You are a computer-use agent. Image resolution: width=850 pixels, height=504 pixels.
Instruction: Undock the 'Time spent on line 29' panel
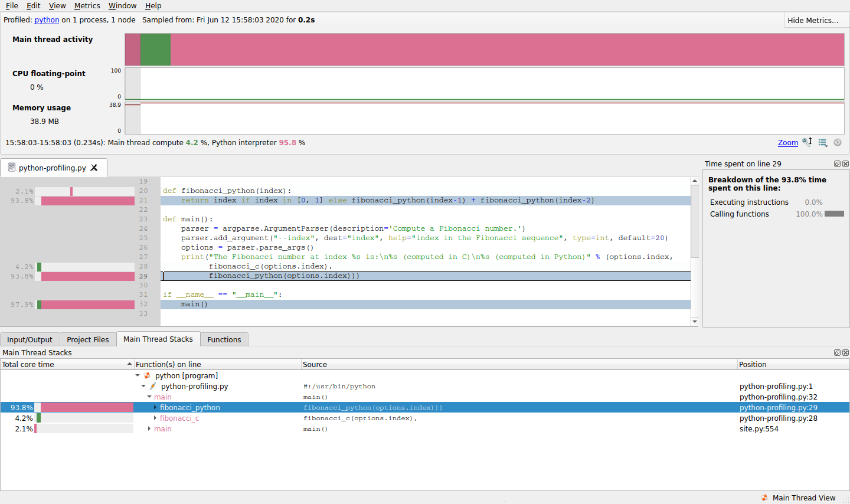tap(837, 163)
